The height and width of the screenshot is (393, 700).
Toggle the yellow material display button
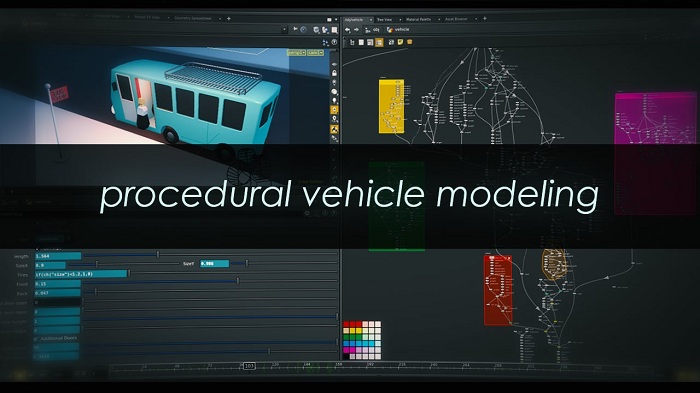click(334, 129)
